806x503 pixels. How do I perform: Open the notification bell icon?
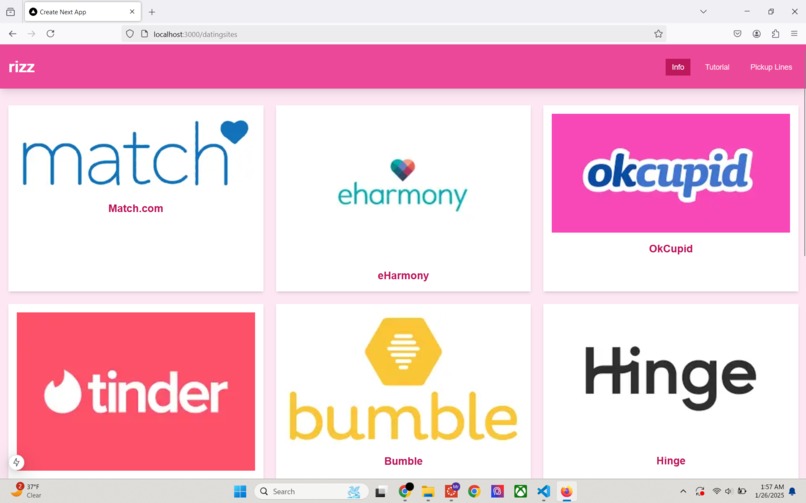pos(793,492)
